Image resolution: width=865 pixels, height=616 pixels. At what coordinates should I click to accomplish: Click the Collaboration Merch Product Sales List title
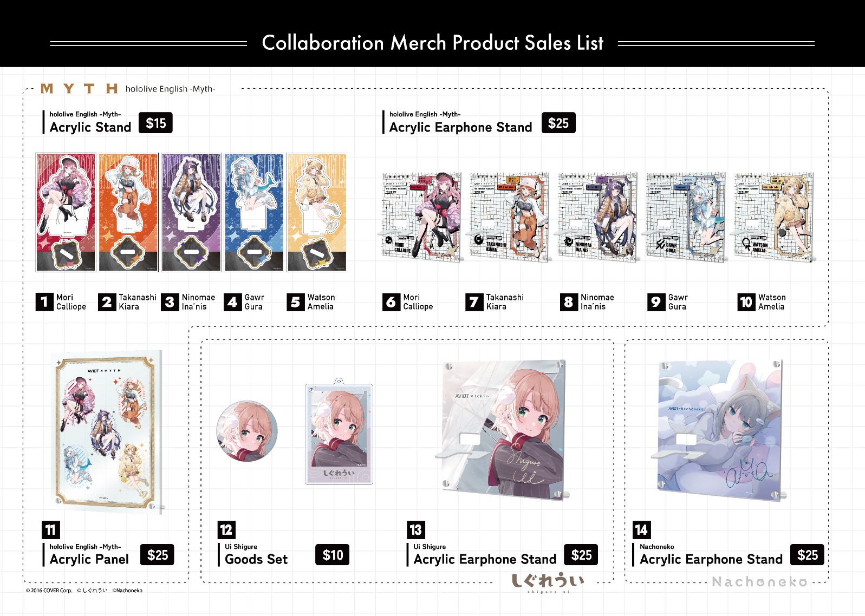coord(432,43)
